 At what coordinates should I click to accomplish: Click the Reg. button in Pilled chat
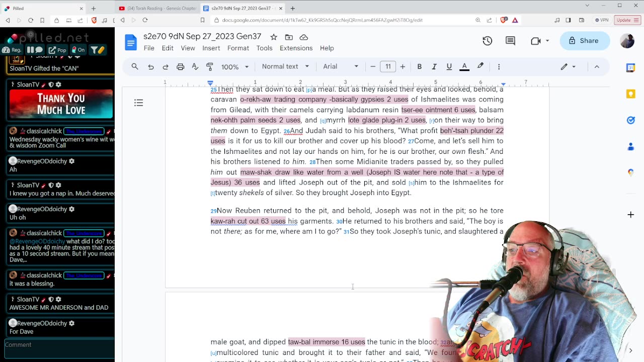coord(12,50)
